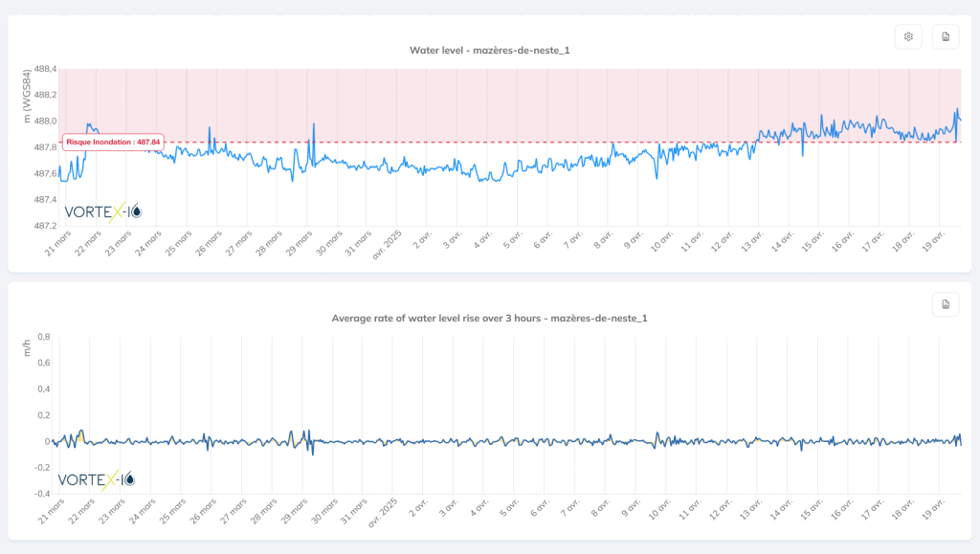
Task: Click the image export icon on the rate-of-rise chart
Action: [x=945, y=304]
